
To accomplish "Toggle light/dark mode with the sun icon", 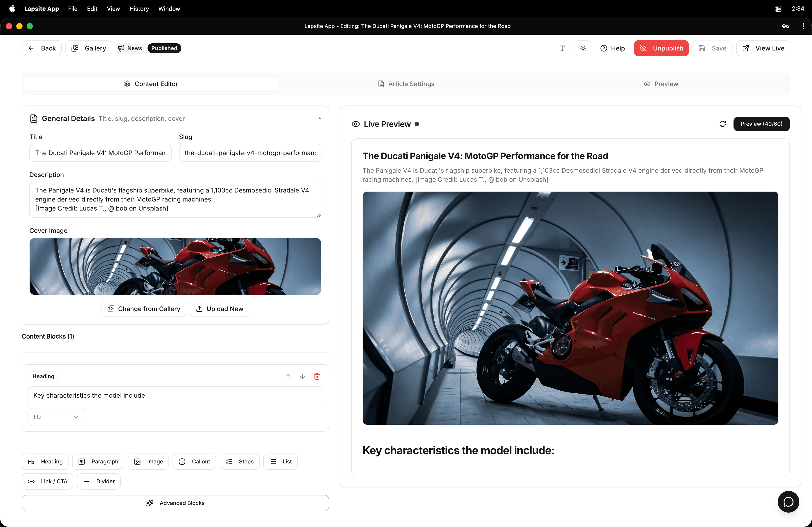I will pos(583,48).
